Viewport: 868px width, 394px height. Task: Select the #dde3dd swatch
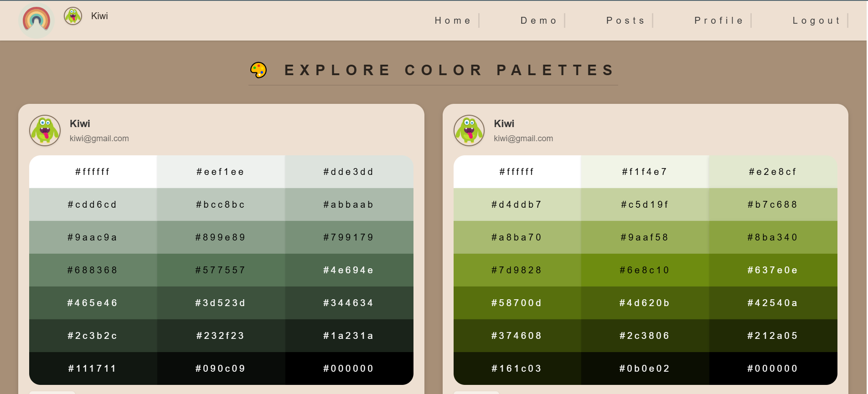point(349,172)
